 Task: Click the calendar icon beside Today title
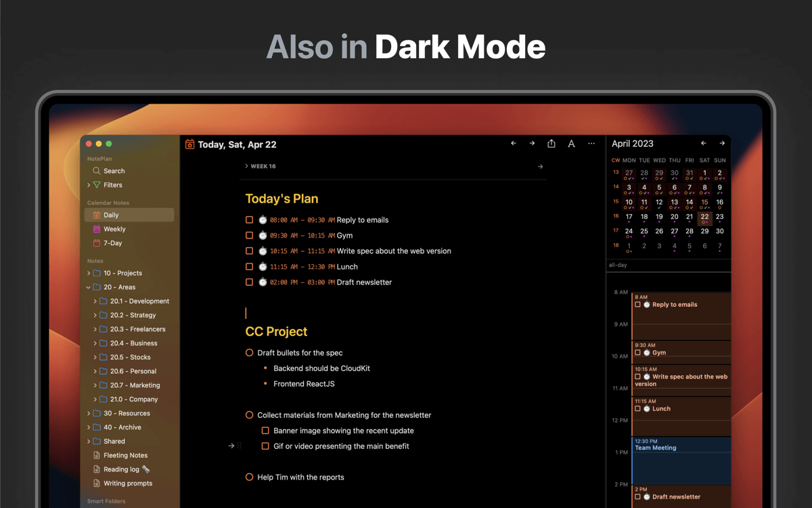pos(190,144)
